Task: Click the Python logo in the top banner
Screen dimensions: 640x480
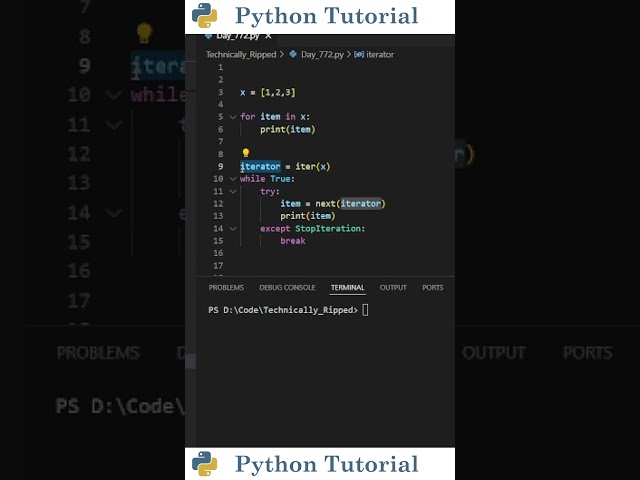Action: (x=204, y=16)
